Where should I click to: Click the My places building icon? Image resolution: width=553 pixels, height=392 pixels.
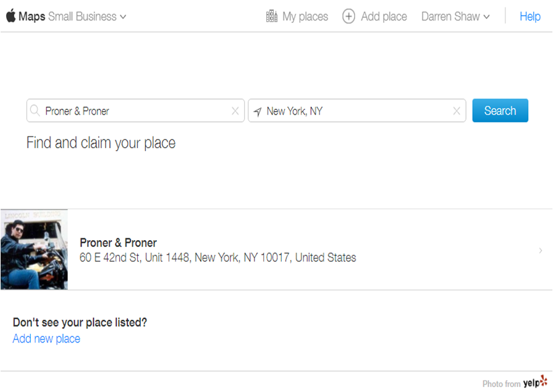point(272,17)
